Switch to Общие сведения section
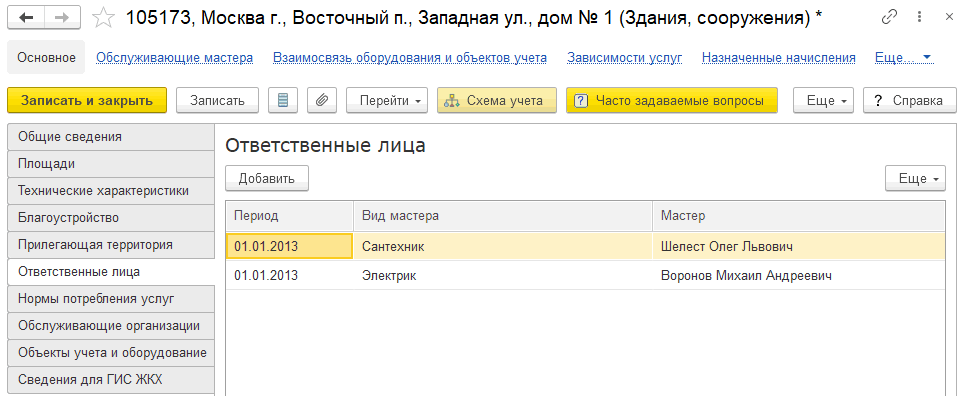This screenshot has width=960, height=400. (x=111, y=137)
